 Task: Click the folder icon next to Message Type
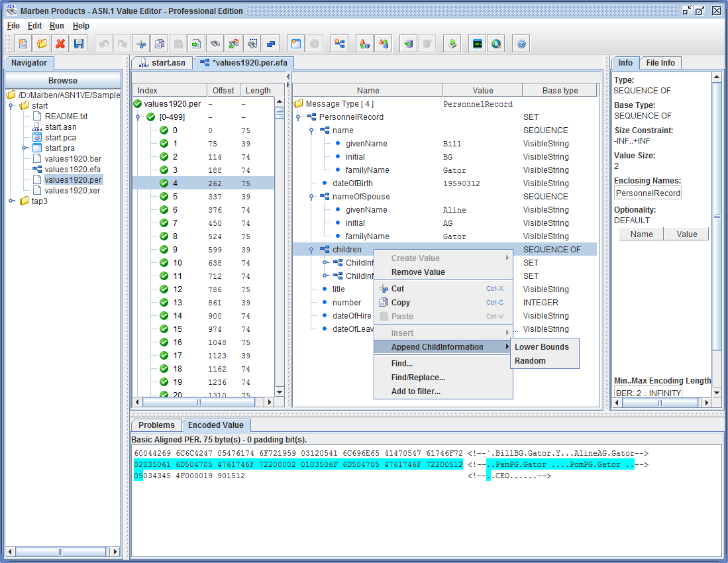(x=299, y=103)
